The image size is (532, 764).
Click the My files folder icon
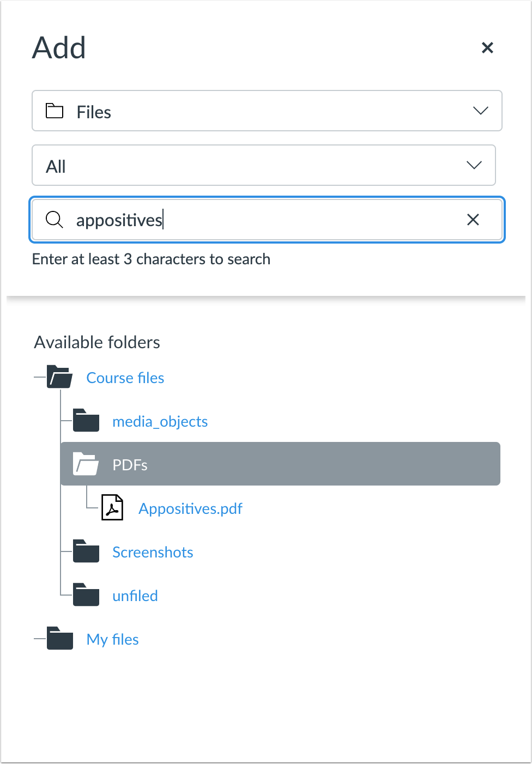(59, 639)
